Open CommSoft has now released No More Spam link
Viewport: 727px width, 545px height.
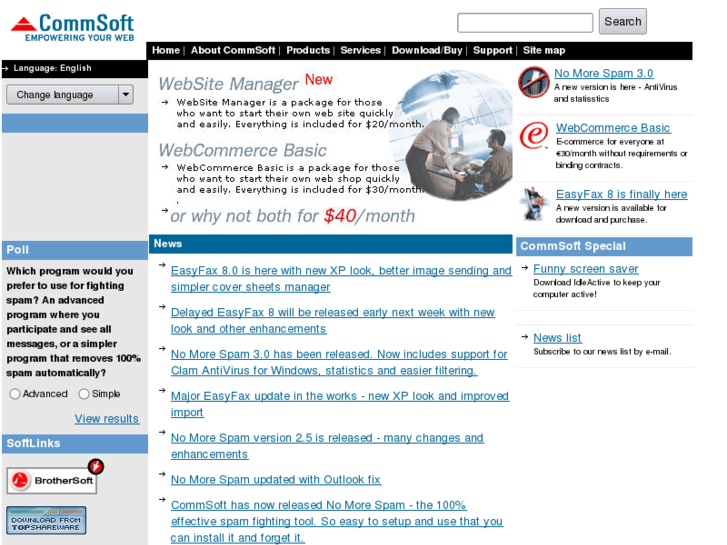pos(337,521)
